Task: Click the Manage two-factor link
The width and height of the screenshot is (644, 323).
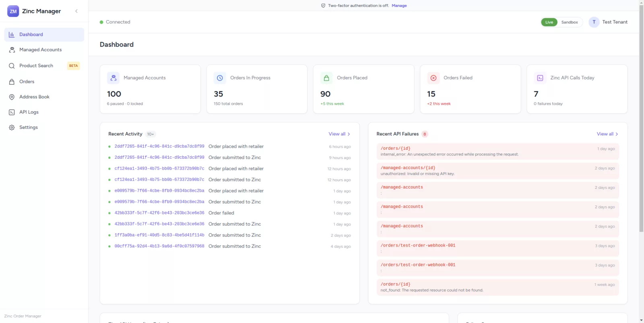Action: (x=399, y=6)
